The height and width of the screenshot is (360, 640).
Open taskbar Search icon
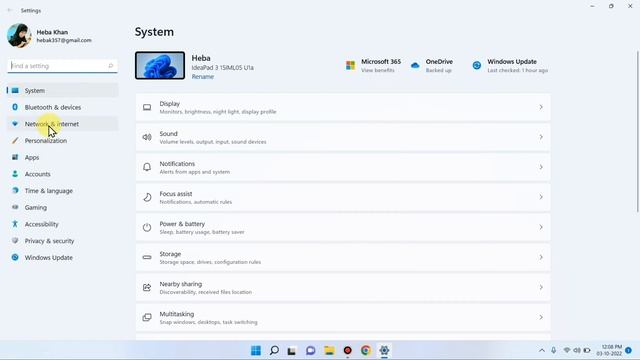pos(274,350)
